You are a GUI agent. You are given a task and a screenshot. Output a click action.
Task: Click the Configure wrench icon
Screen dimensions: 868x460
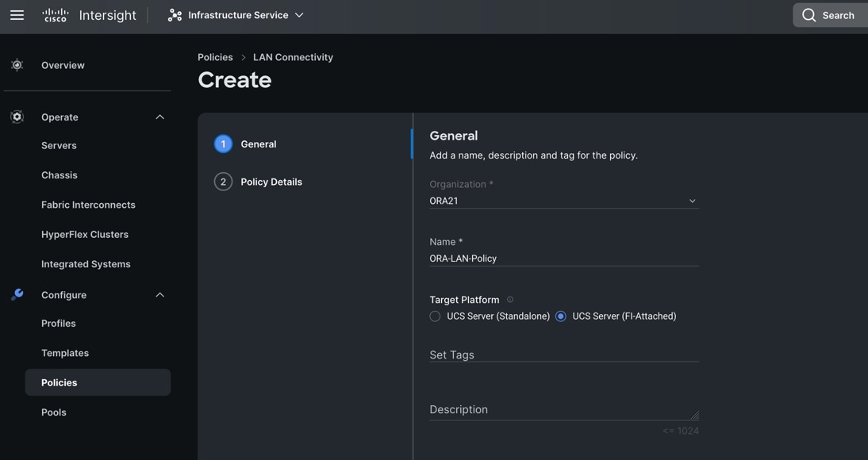(x=17, y=294)
